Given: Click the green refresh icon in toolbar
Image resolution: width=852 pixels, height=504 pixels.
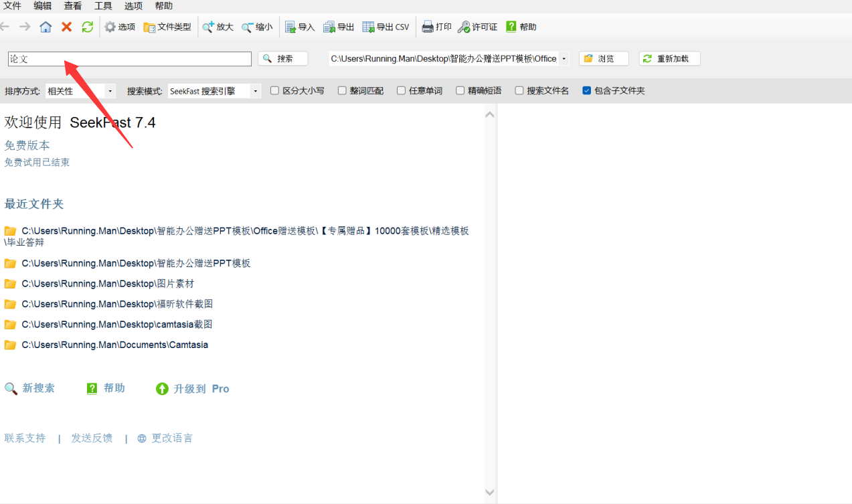Looking at the screenshot, I should tap(88, 27).
